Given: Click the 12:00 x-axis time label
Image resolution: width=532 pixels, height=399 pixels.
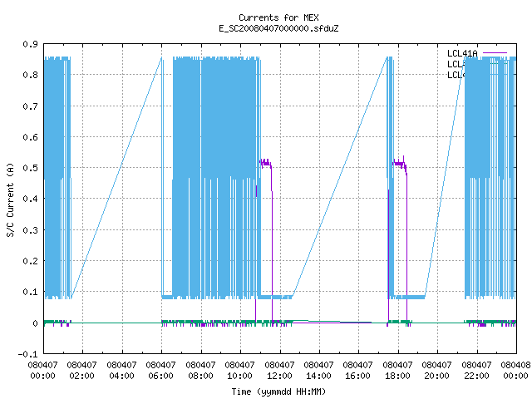Looking at the screenshot, I should coord(279,376).
